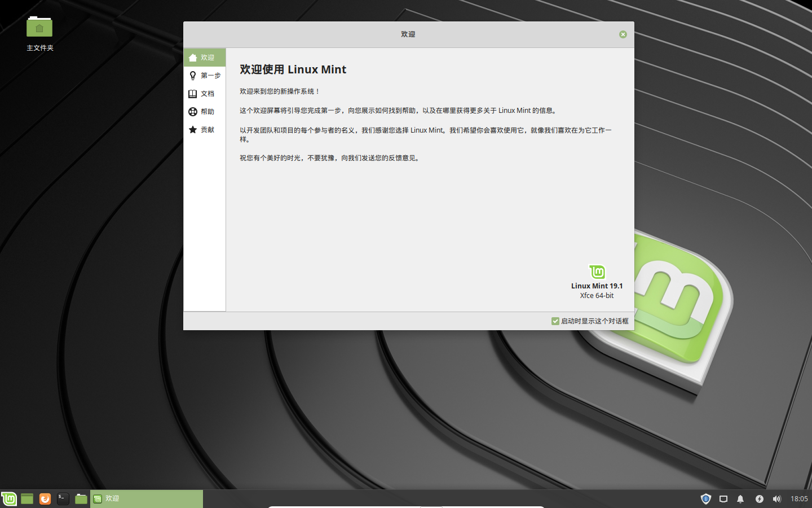Click the power manager icon in the tray
The height and width of the screenshot is (508, 812).
760,498
